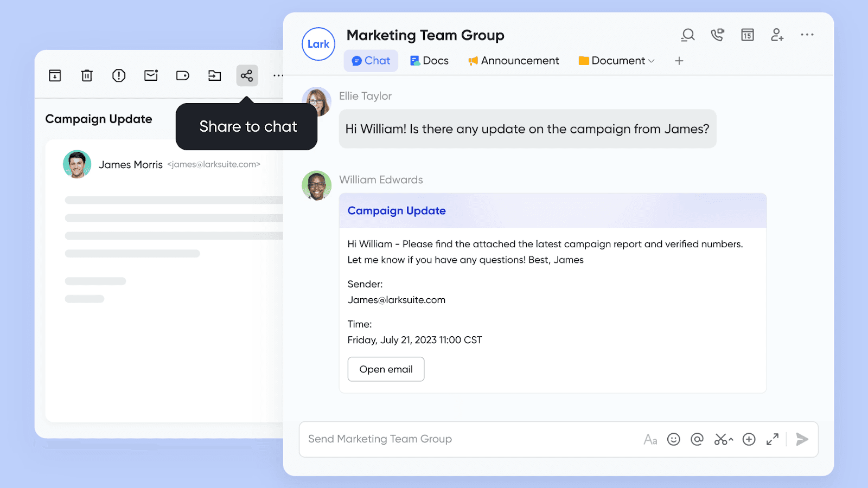Move the email to a folder
The image size is (868, 488).
(215, 75)
